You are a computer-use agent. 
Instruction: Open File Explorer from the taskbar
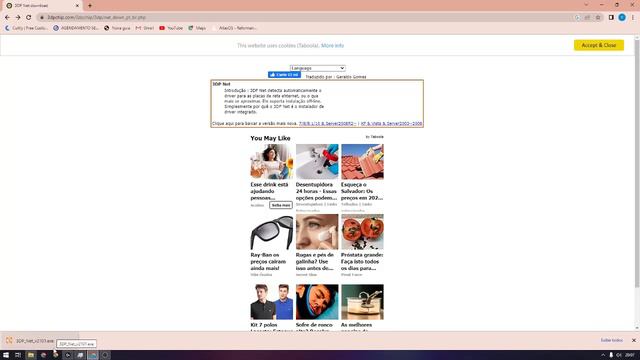coord(31,355)
